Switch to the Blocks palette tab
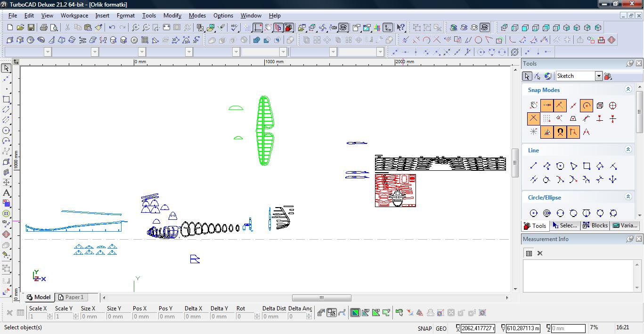 [595, 225]
